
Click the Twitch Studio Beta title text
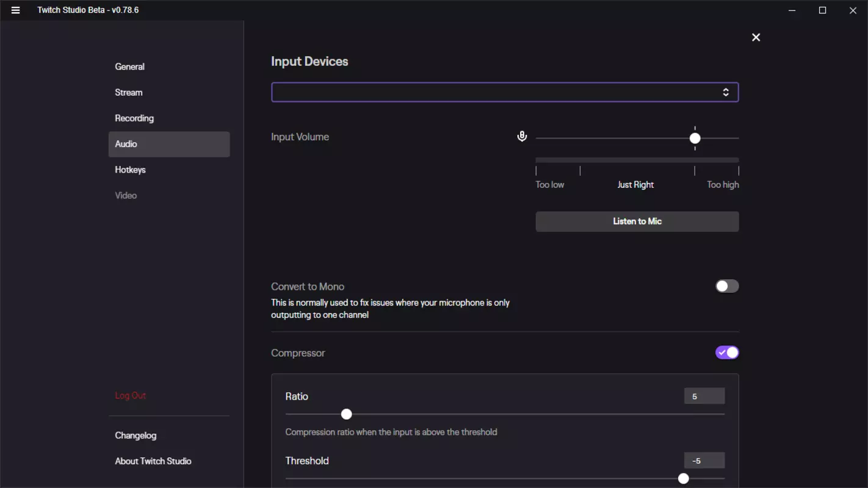point(88,10)
